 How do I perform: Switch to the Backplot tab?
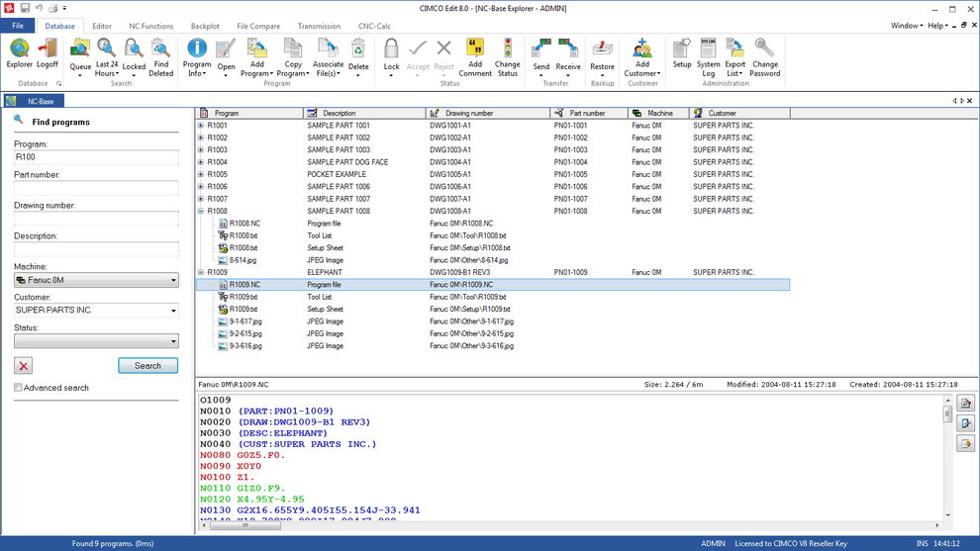pyautogui.click(x=205, y=27)
